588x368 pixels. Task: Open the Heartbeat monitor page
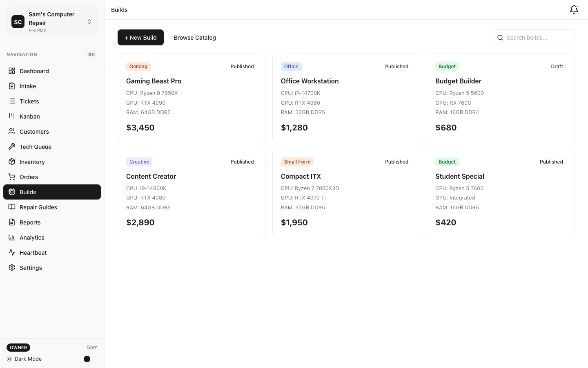(x=33, y=253)
